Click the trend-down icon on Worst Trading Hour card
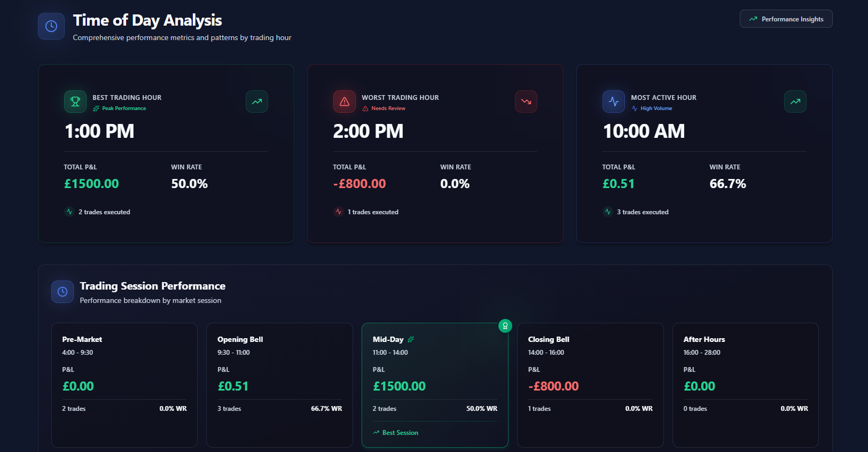Screen dimensions: 868x452 pyautogui.click(x=526, y=102)
